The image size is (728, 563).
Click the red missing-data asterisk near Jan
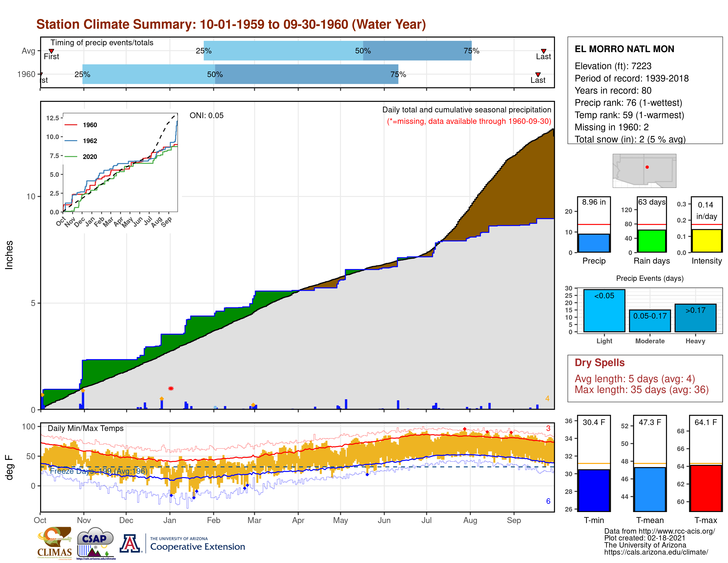171,389
